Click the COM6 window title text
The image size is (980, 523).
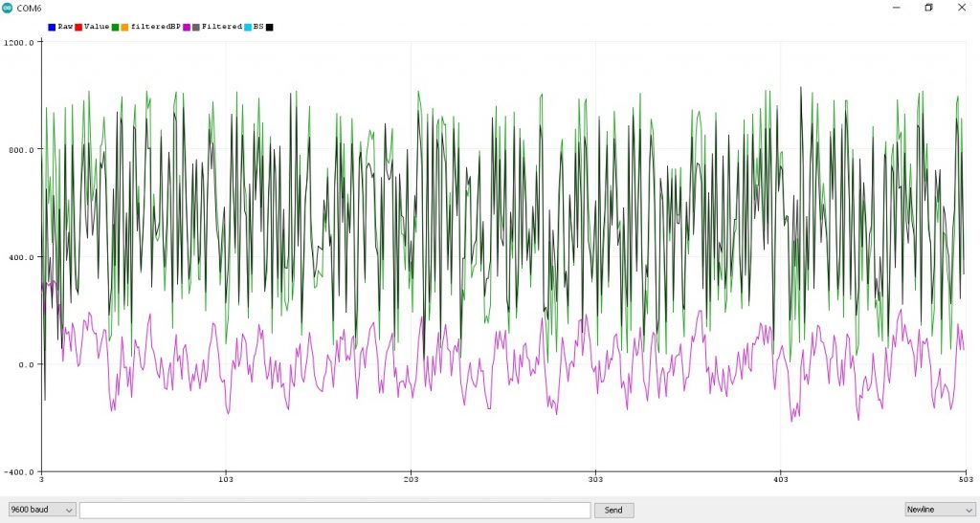[x=29, y=8]
